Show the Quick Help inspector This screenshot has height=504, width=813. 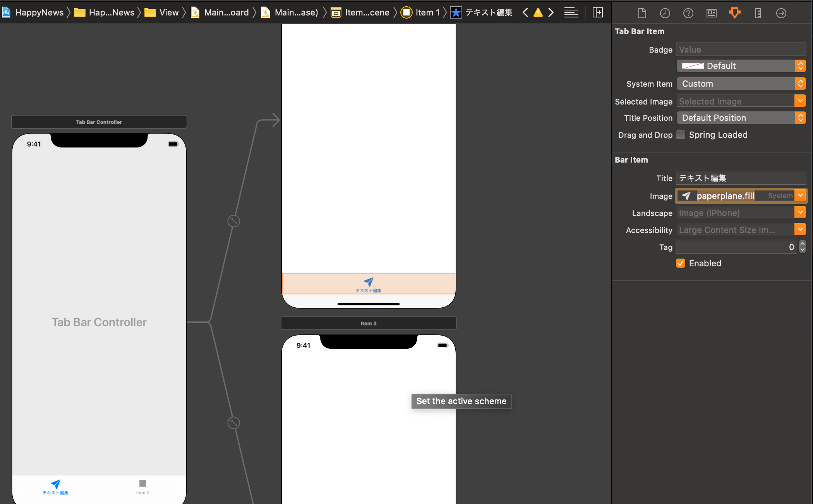[x=688, y=13]
